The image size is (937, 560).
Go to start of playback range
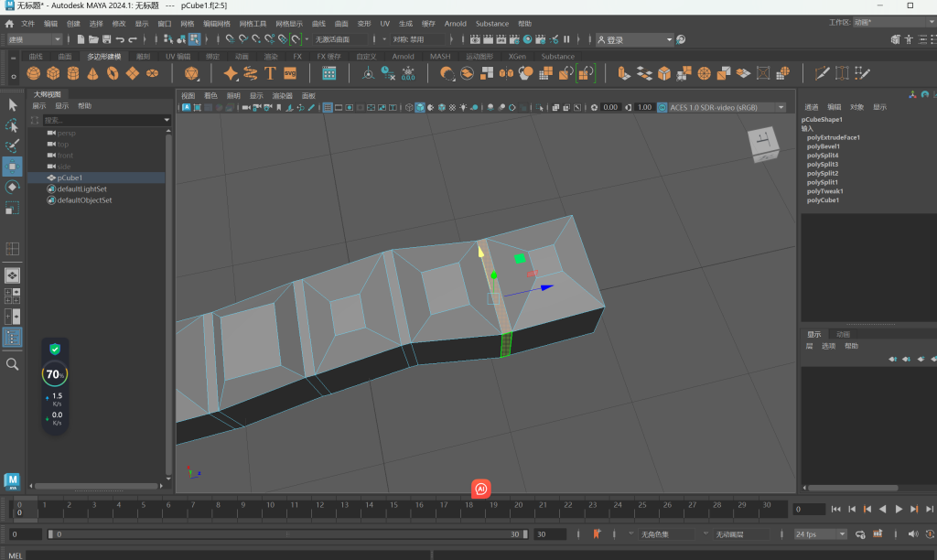(835, 509)
